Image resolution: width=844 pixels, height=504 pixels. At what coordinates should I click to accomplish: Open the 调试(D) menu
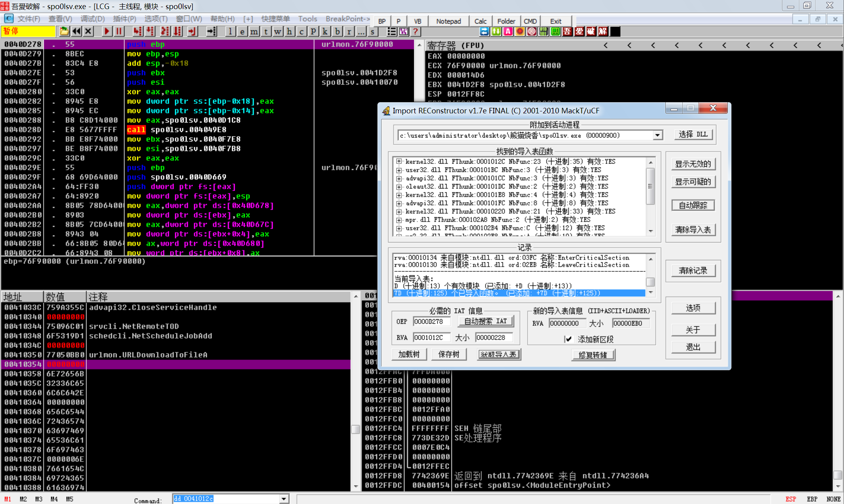[93, 19]
